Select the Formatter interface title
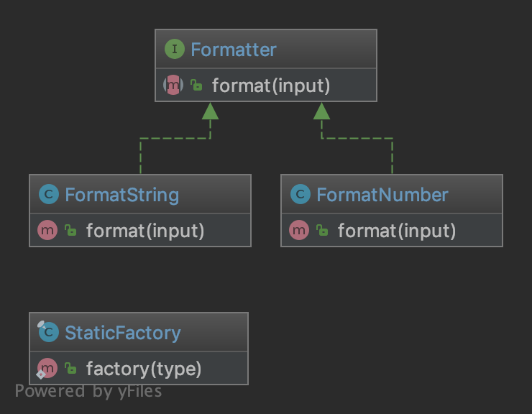The image size is (532, 414). point(234,50)
